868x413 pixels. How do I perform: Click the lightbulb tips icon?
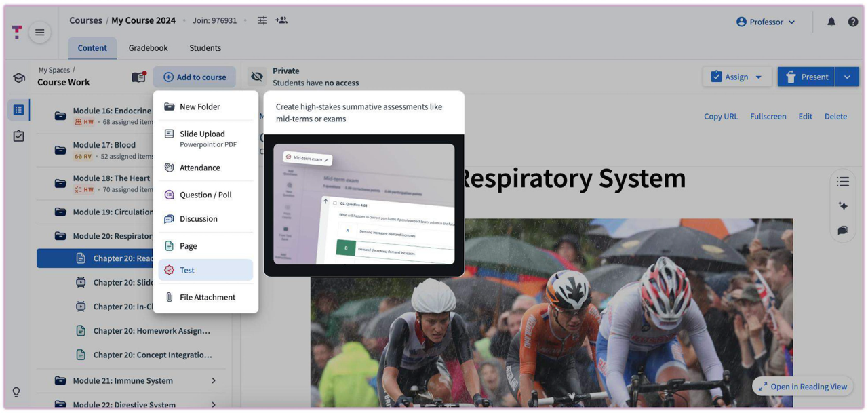(x=16, y=392)
